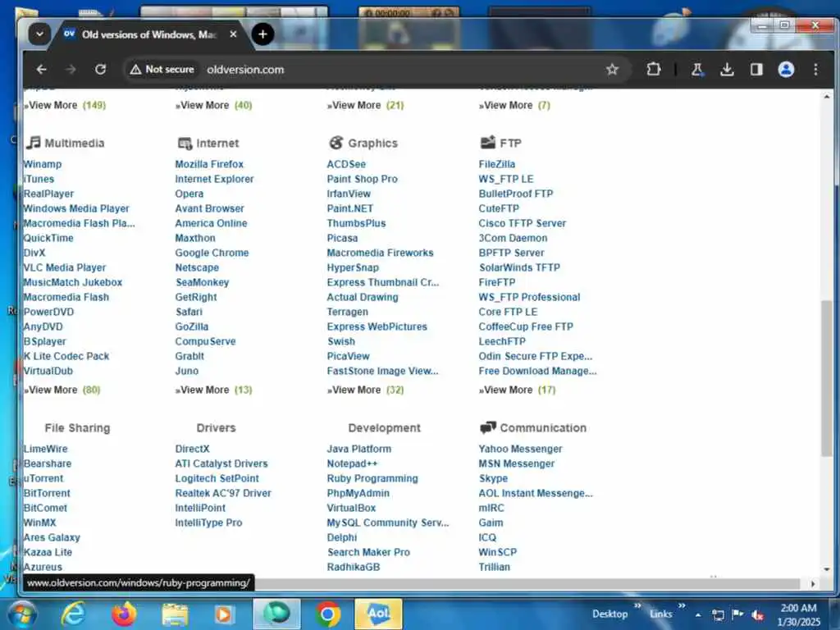The image size is (840, 630).
Task: Expand View More (40) at top
Action: [x=214, y=105]
